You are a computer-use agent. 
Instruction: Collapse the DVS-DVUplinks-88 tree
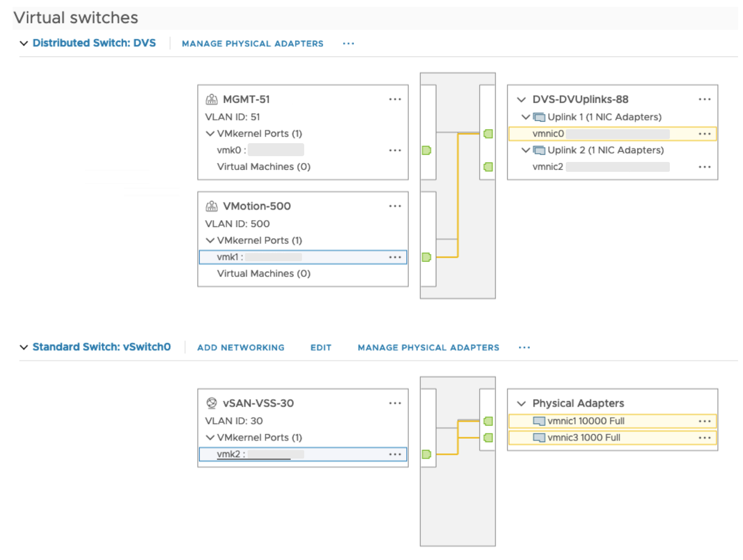tap(521, 100)
